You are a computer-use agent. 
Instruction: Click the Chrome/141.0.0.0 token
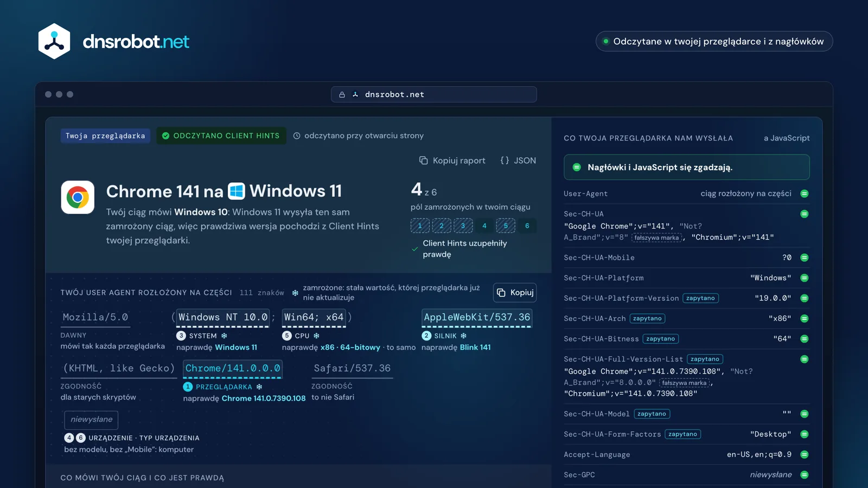tap(233, 369)
